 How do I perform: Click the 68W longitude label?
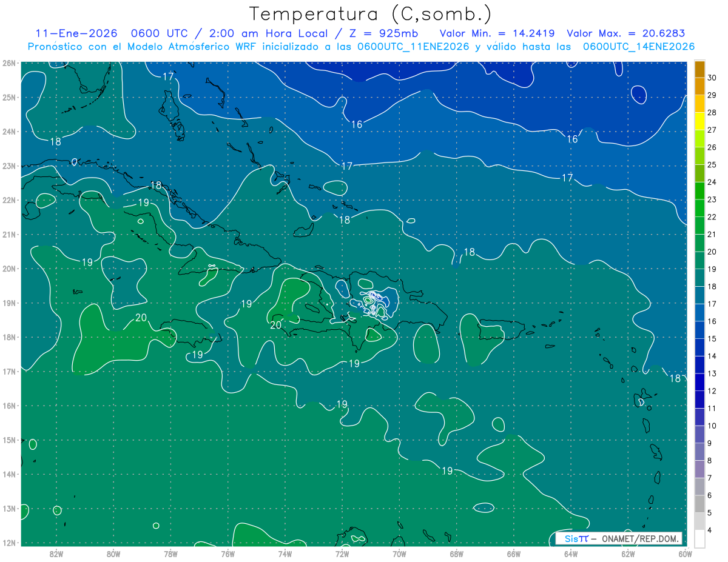pos(457,554)
